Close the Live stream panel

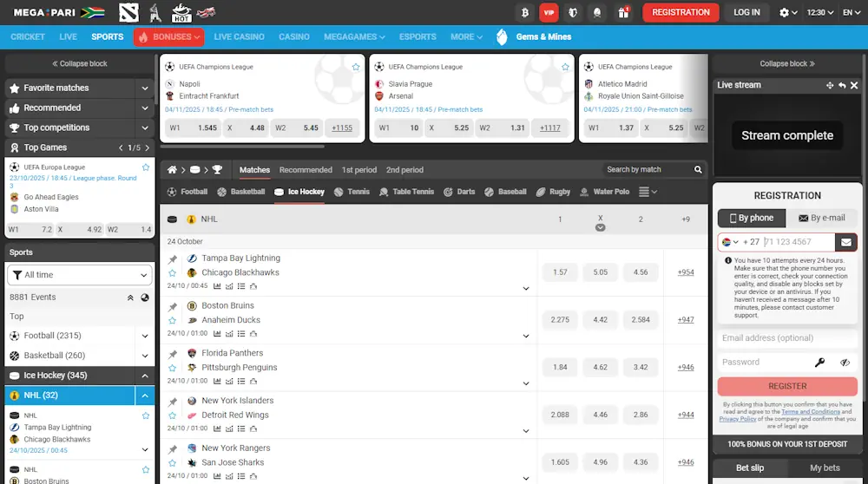(x=854, y=85)
